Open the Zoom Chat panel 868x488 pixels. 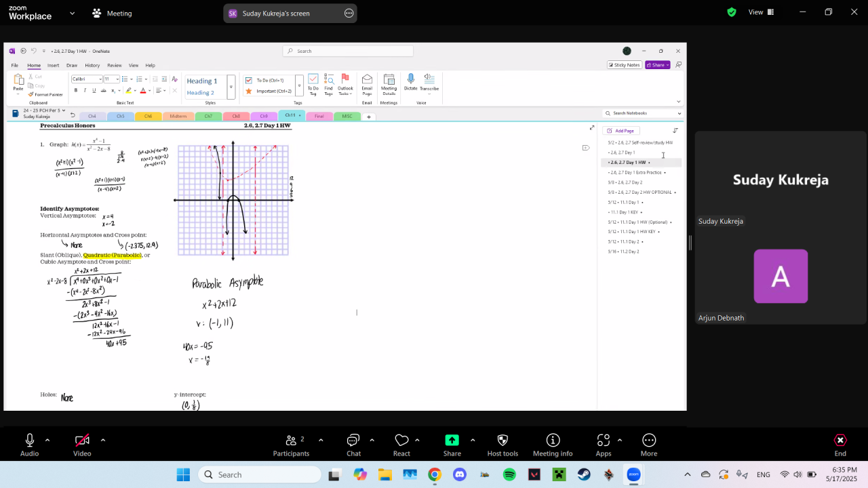(353, 445)
